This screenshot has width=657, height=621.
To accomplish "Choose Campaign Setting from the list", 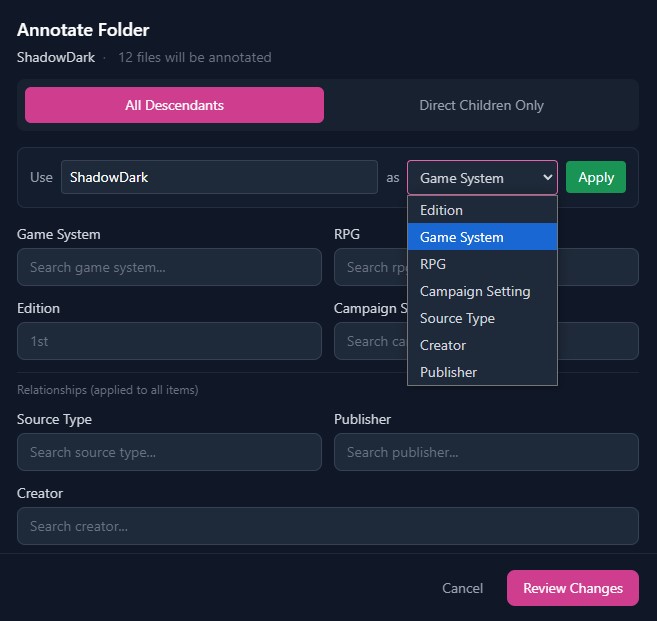I will tap(475, 291).
